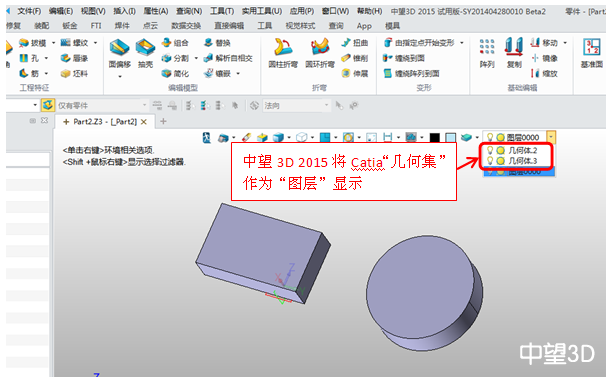Open the 由指定点开始变形 dropdown arrow
The width and height of the screenshot is (609, 380).
[461, 43]
